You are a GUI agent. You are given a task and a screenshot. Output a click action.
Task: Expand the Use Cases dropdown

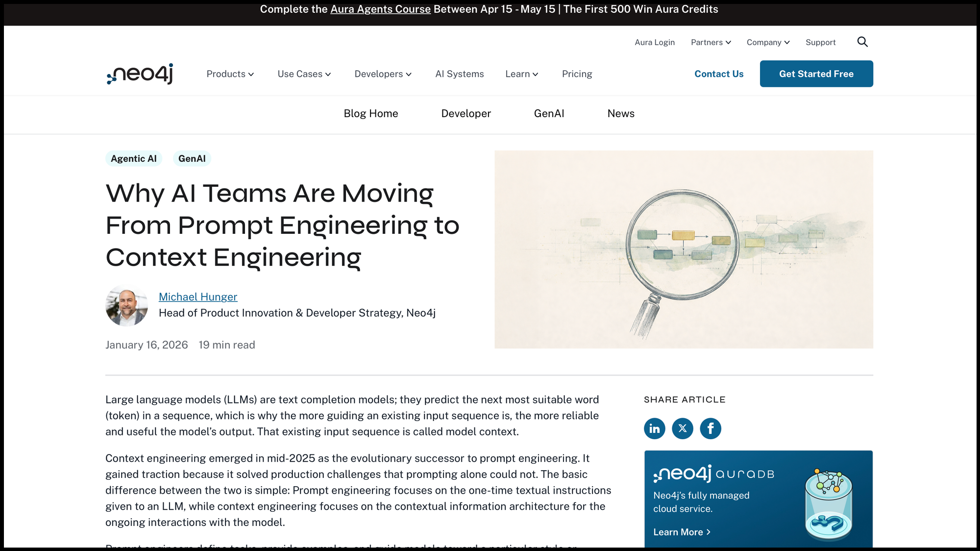tap(304, 74)
